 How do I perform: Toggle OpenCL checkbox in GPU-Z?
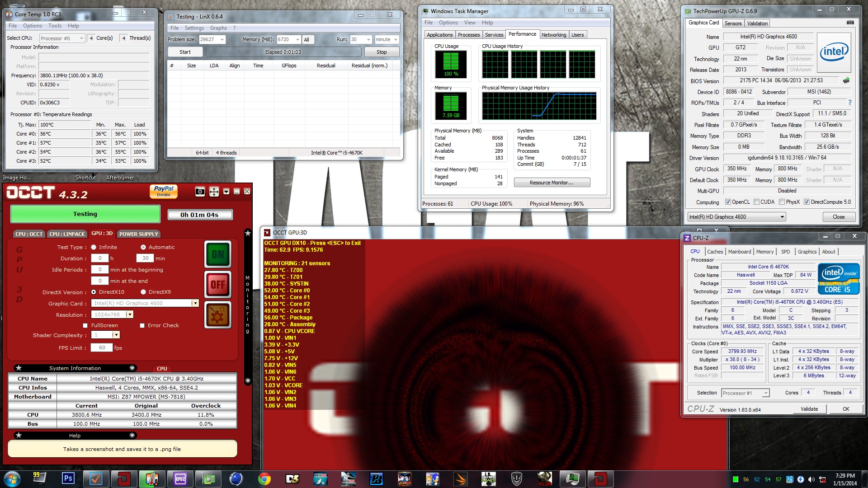click(x=728, y=202)
